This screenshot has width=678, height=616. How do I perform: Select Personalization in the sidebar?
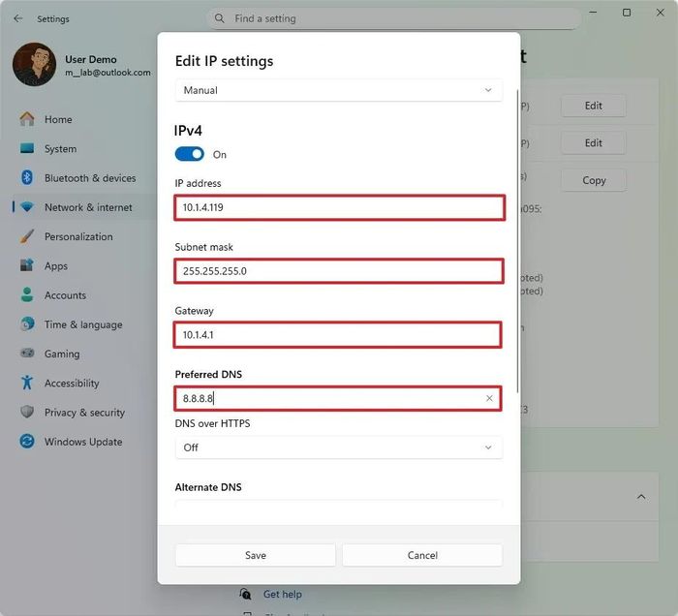point(78,236)
